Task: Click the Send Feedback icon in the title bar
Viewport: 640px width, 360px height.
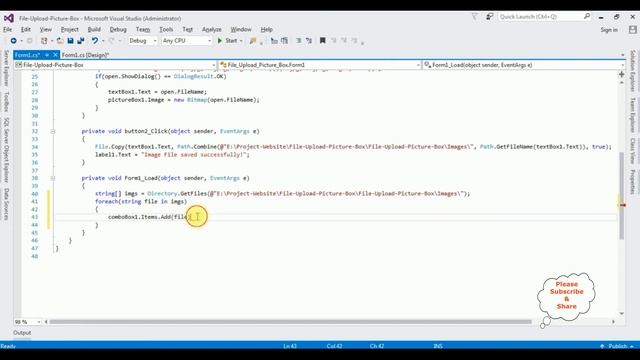Action: [x=489, y=17]
